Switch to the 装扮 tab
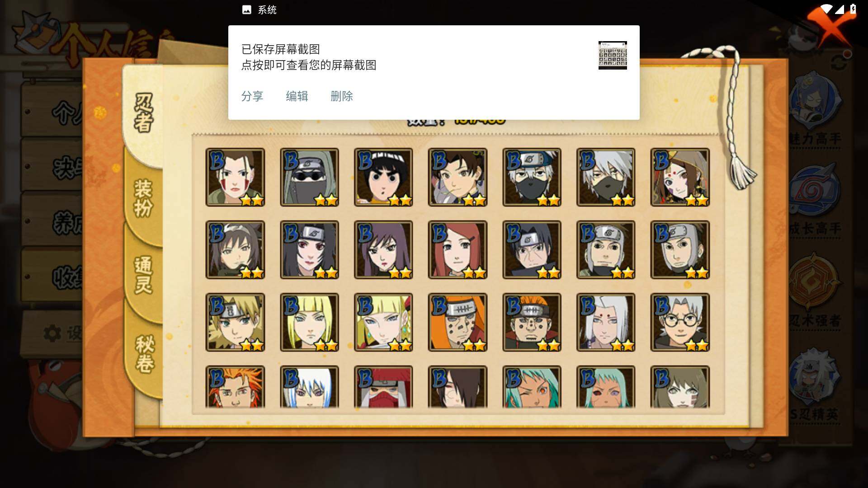Viewport: 868px width, 488px height. 144,198
